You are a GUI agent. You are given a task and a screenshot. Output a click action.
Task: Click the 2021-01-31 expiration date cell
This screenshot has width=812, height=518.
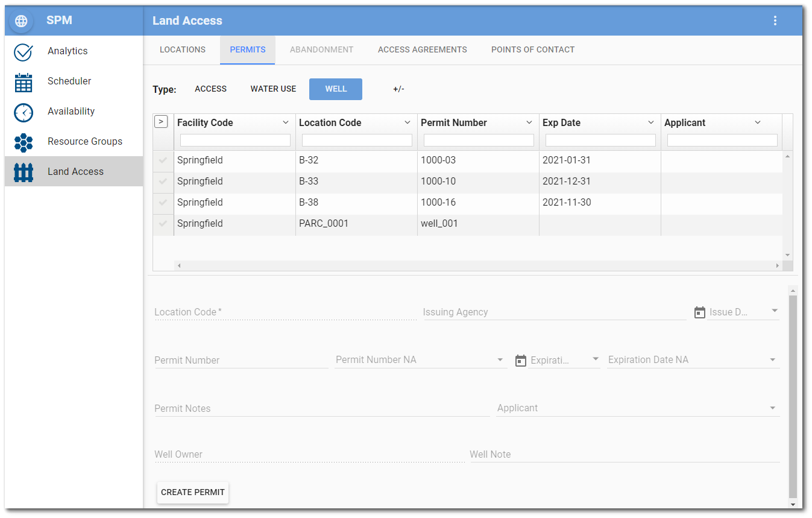pos(600,160)
